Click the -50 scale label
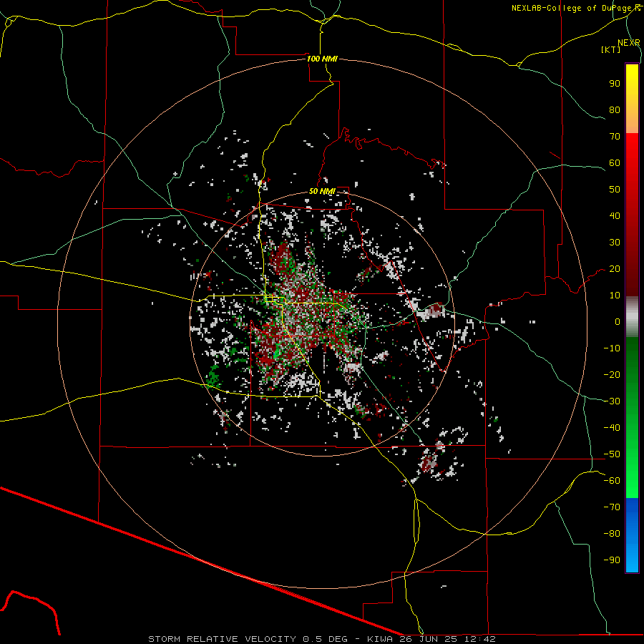Viewport: 644px width, 644px height. pos(612,454)
